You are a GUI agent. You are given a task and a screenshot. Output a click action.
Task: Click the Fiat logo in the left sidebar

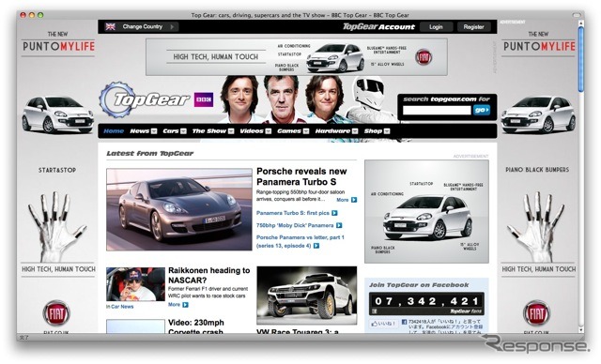56,313
